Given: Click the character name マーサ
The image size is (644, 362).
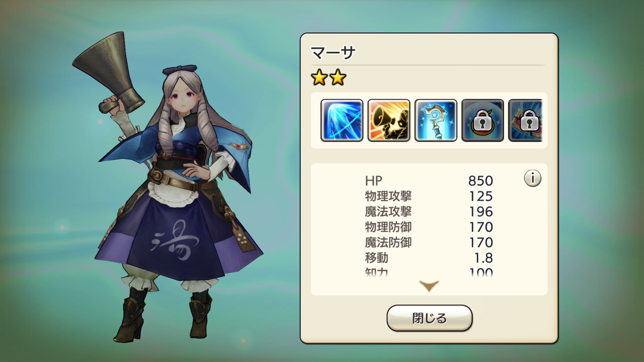Looking at the screenshot, I should coord(333,53).
